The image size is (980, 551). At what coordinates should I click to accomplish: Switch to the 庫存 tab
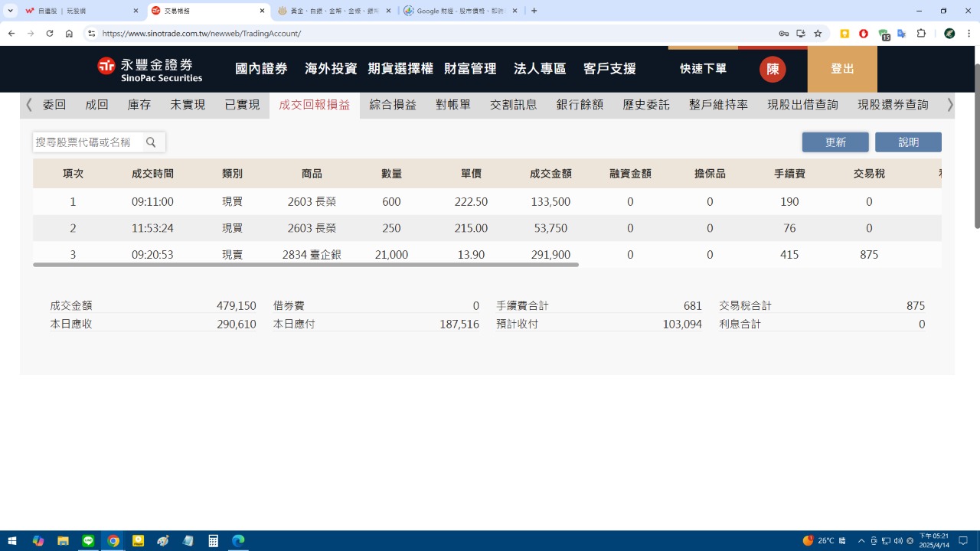[139, 105]
